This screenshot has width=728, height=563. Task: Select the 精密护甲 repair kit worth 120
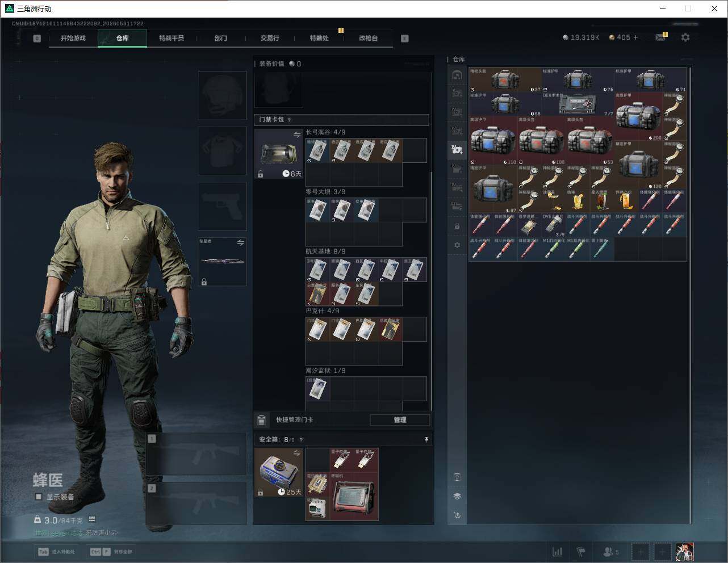pos(639,165)
